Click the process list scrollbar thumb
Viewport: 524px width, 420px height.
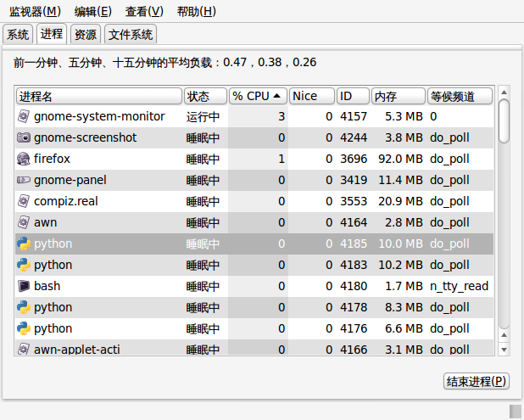[x=504, y=121]
